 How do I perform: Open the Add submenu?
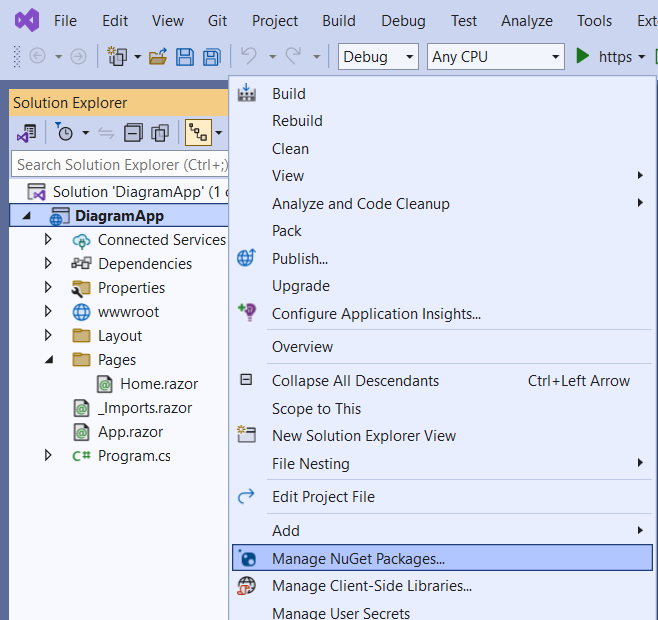tap(442, 531)
